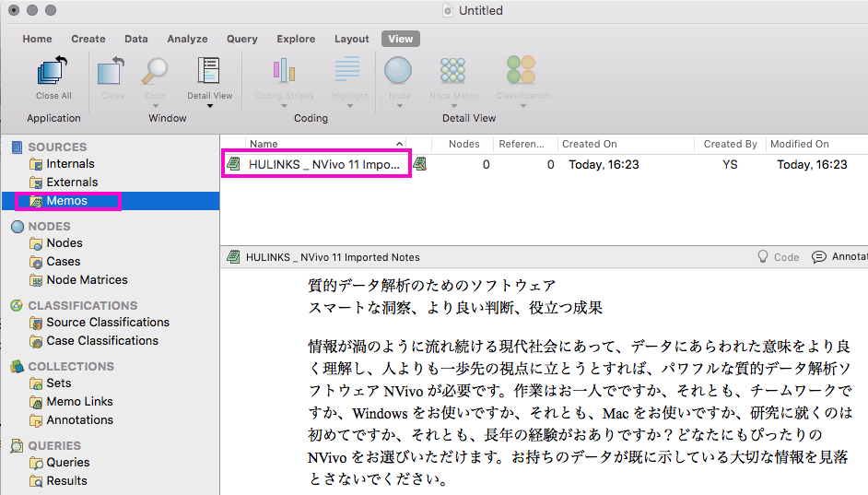Click the NODES section sphere icon

pyautogui.click(x=18, y=227)
